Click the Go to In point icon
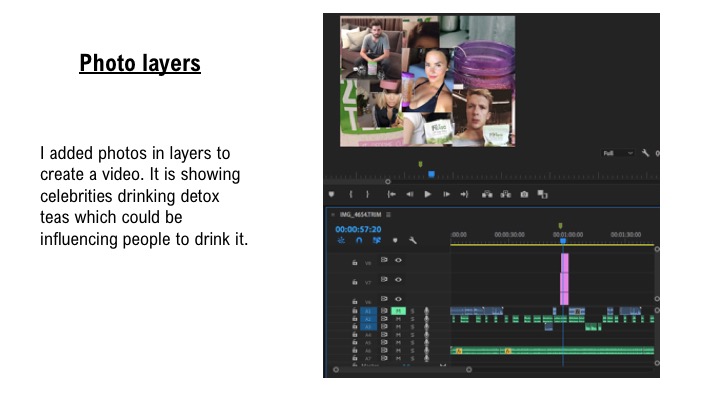The image size is (720, 405). pos(392,194)
